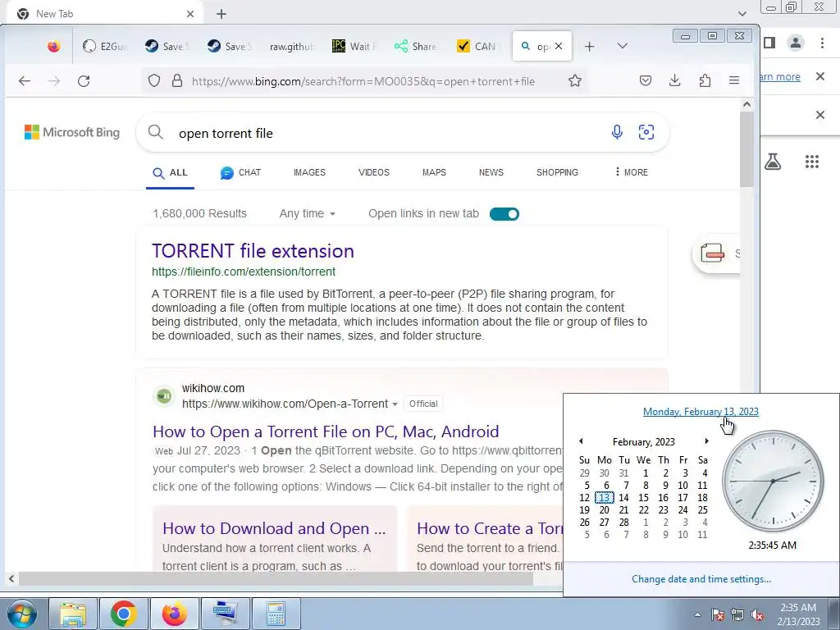Click Microsoft Bing logo
Image resolution: width=840 pixels, height=630 pixels.
point(72,132)
